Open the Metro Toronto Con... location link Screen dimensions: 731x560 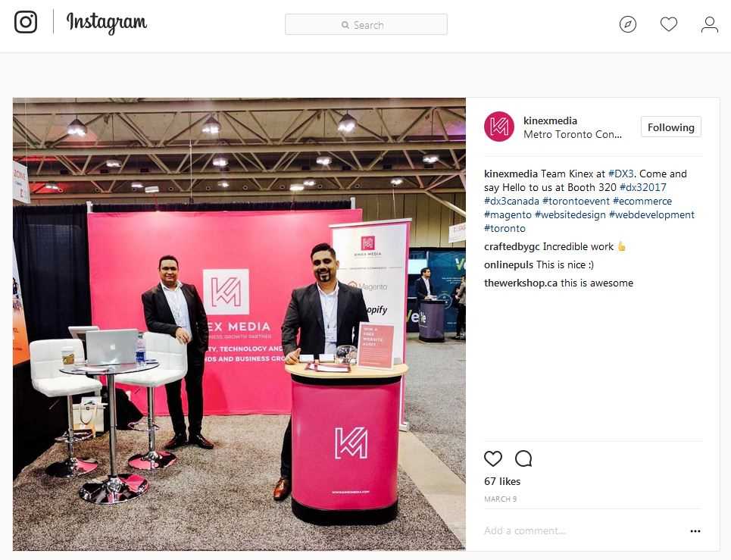point(573,134)
